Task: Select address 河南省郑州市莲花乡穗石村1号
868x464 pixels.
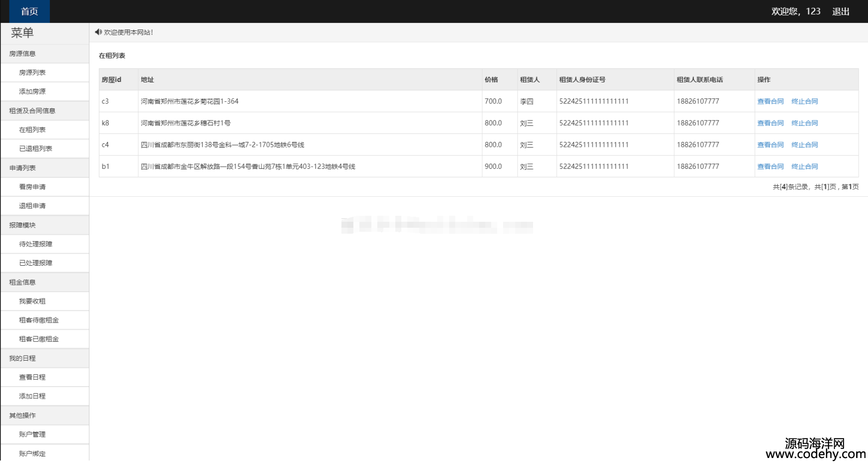Action: point(186,123)
